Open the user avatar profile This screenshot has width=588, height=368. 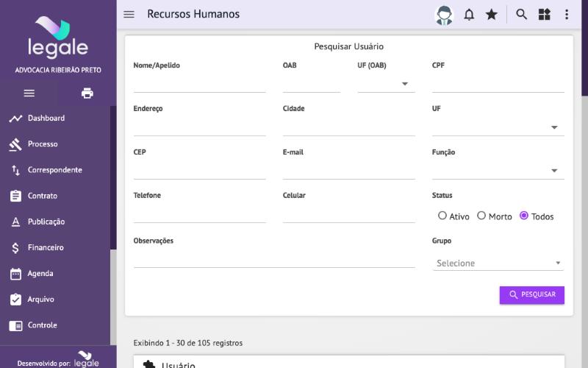(444, 15)
